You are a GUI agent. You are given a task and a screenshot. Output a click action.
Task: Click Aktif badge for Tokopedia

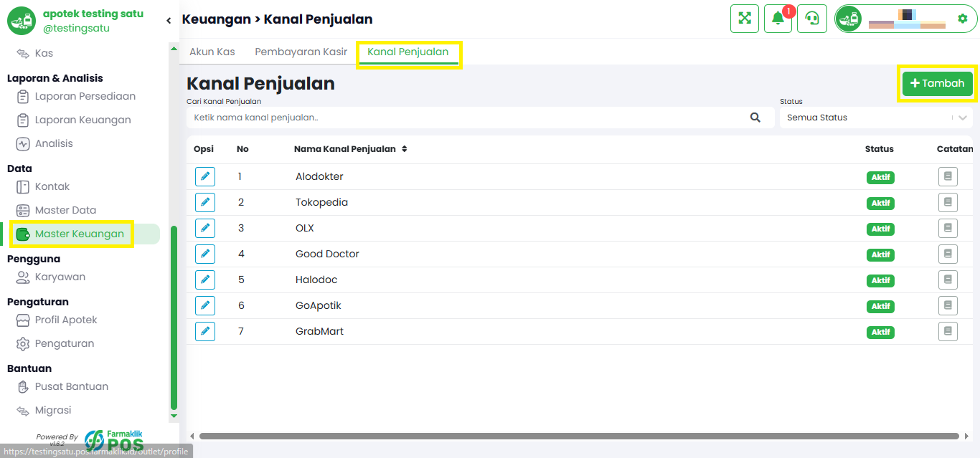pyautogui.click(x=880, y=203)
